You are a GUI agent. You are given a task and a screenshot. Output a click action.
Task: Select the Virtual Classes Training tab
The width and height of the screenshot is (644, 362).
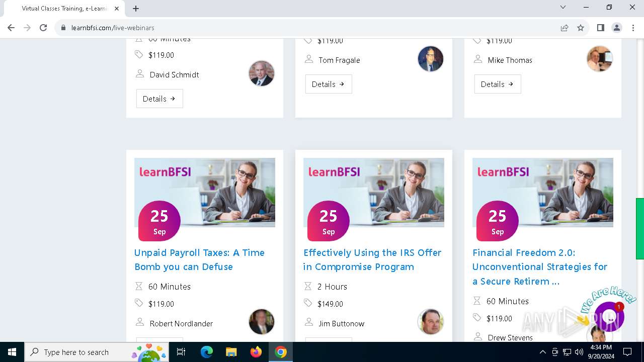[64, 9]
